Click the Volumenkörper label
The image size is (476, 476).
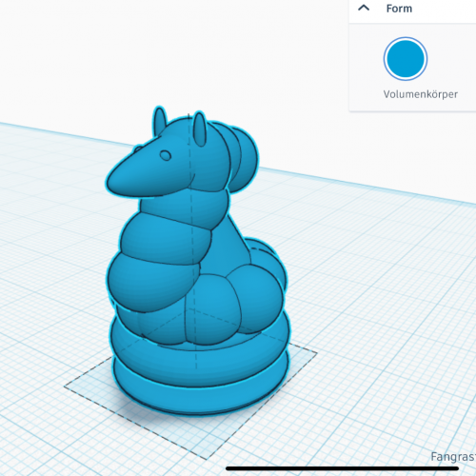[x=421, y=94]
